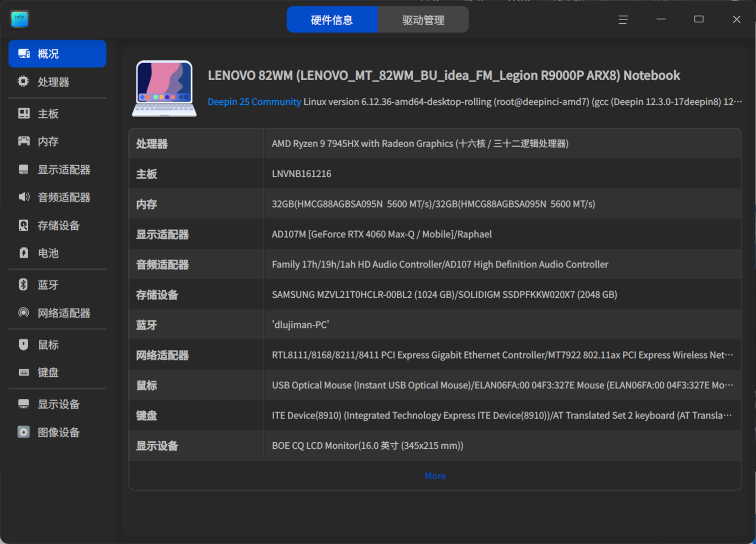The width and height of the screenshot is (756, 544).
Task: Open the 电池 battery icon
Action: tap(24, 253)
